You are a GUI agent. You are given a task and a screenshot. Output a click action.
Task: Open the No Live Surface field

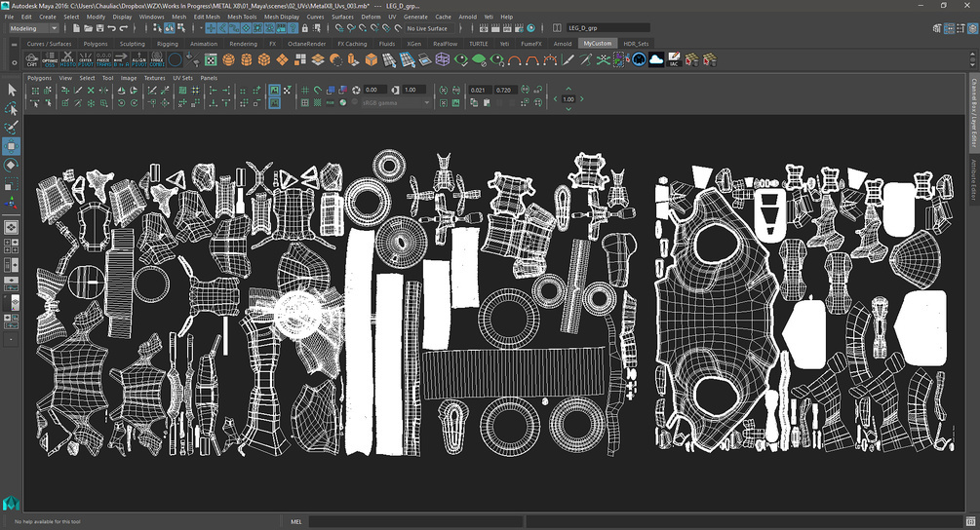tap(430, 28)
